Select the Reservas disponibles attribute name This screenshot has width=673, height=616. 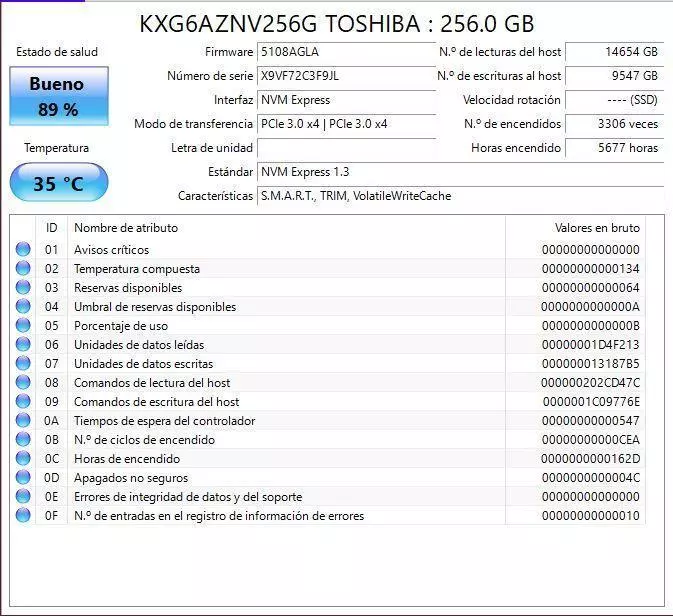128,288
